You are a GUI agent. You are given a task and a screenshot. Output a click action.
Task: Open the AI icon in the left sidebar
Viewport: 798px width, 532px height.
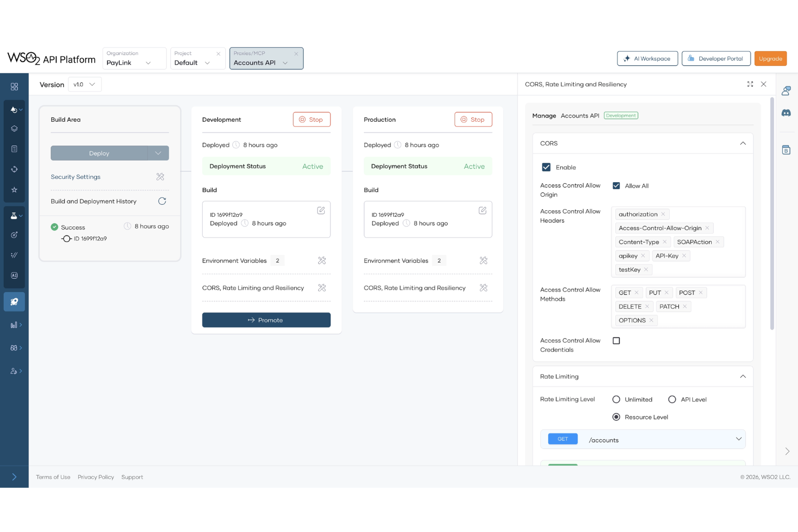14,275
